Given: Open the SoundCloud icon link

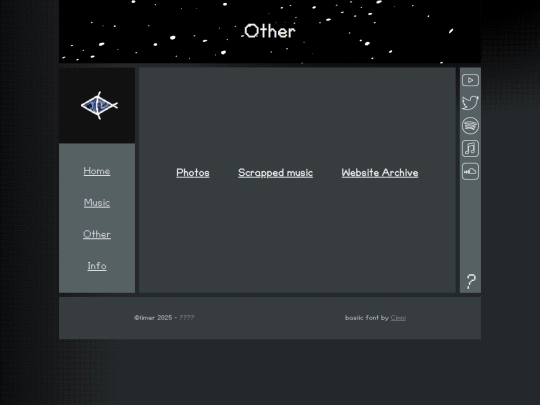Looking at the screenshot, I should 470,171.
